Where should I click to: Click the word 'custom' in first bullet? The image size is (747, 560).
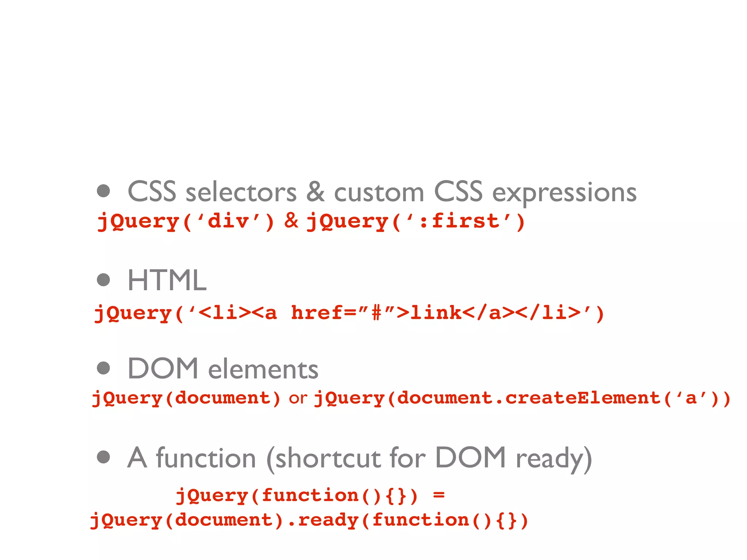pyautogui.click(x=379, y=193)
